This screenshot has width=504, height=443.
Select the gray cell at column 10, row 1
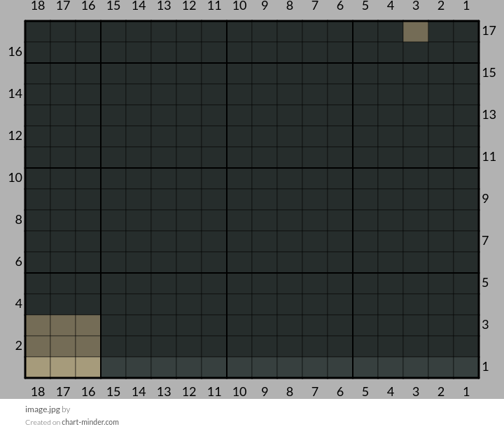239,367
